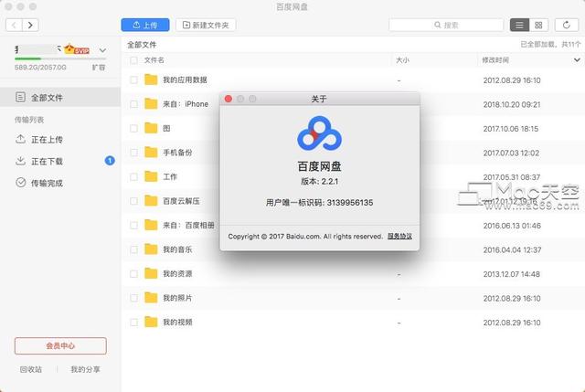Click the download arrow icon beside 正在下载
This screenshot has height=392, width=585.
tap(20, 161)
